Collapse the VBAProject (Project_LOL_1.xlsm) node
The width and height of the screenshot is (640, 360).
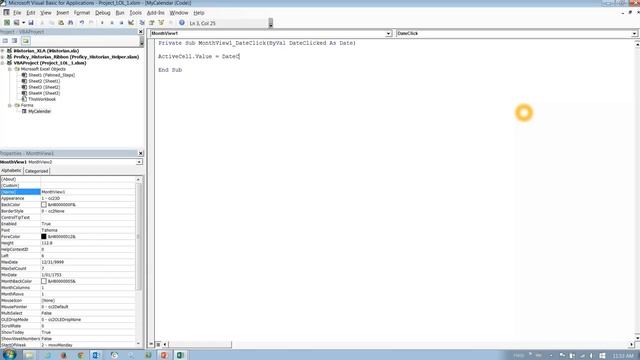pyautogui.click(x=3, y=63)
